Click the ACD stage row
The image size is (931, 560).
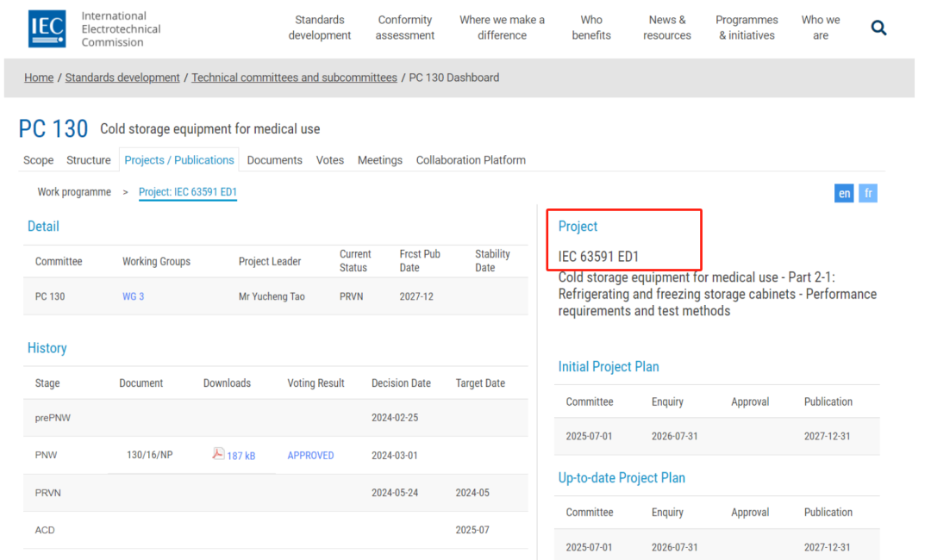click(276, 531)
